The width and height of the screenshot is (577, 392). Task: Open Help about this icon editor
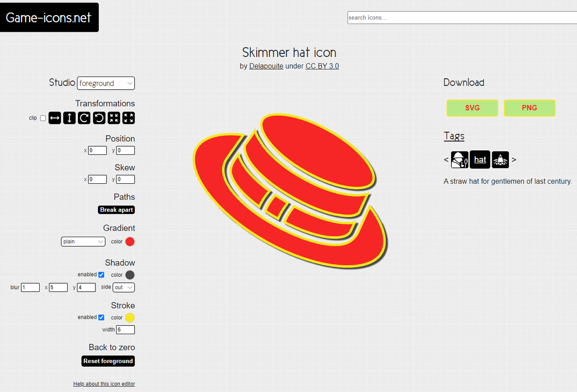[x=104, y=384]
